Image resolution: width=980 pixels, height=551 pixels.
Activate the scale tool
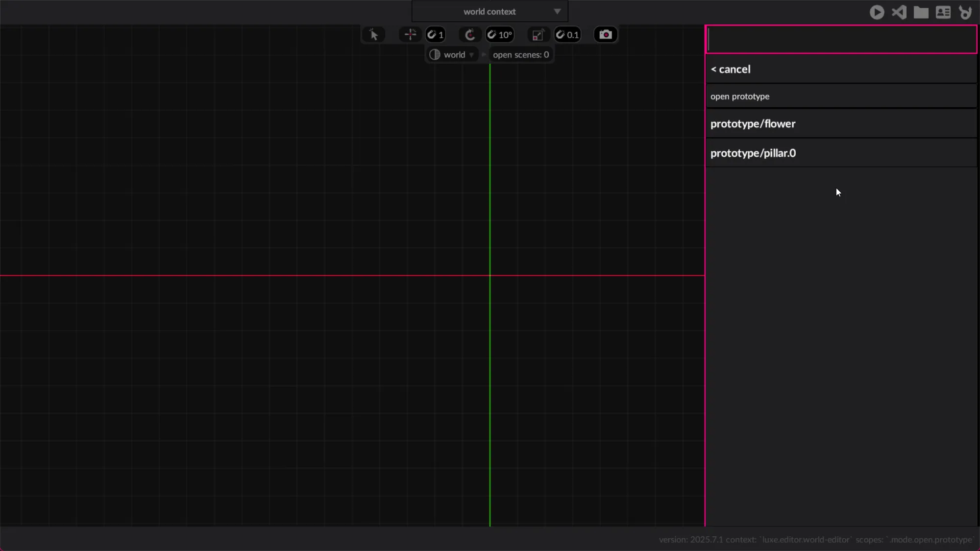538,35
